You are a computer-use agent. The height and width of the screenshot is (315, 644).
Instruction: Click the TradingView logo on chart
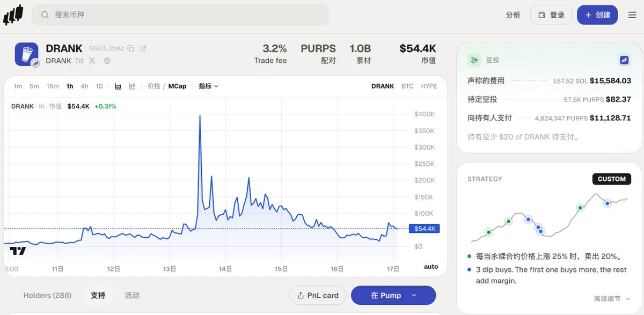pyautogui.click(x=18, y=251)
